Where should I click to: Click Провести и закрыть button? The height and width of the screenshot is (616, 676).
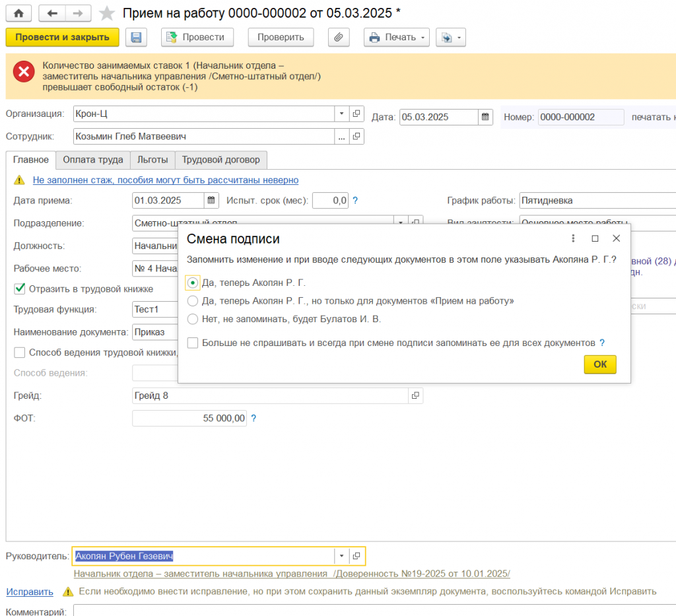63,38
